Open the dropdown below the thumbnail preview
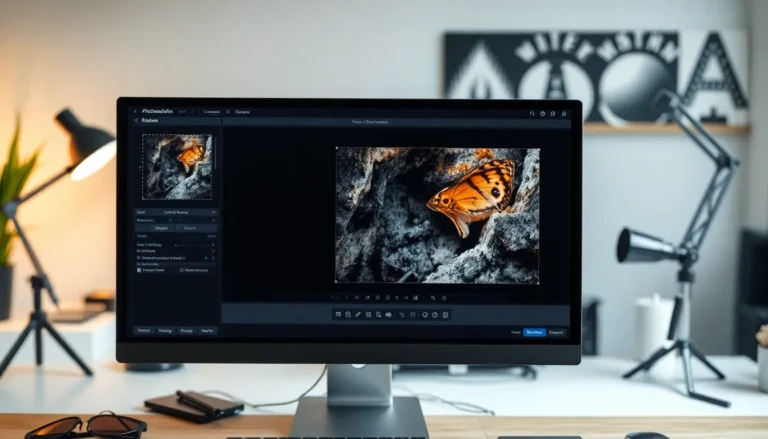Screen dimensions: 768x439 pos(177,213)
